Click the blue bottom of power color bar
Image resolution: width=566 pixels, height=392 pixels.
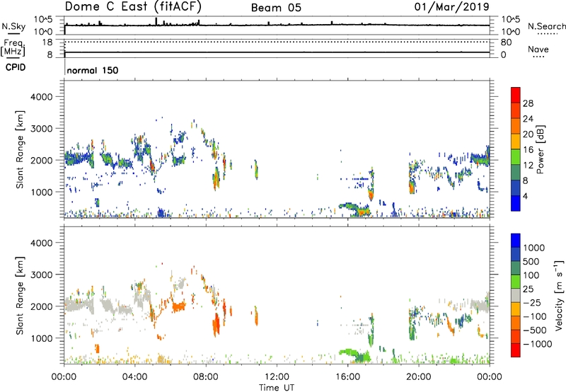[516, 203]
